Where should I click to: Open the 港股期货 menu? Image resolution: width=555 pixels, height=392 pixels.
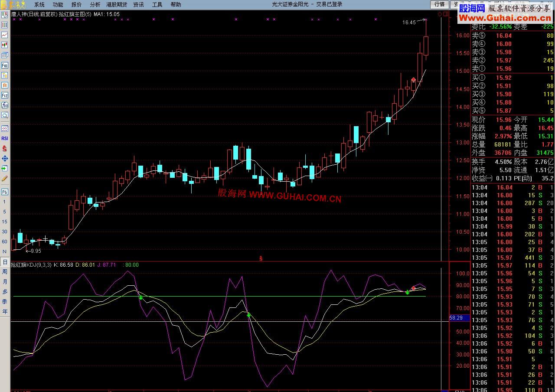[117, 4]
